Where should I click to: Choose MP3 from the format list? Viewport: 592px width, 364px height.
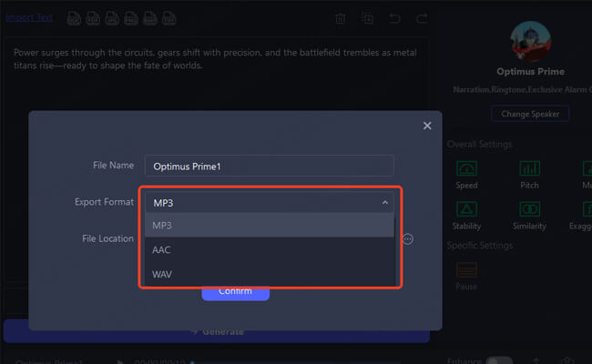click(x=269, y=226)
